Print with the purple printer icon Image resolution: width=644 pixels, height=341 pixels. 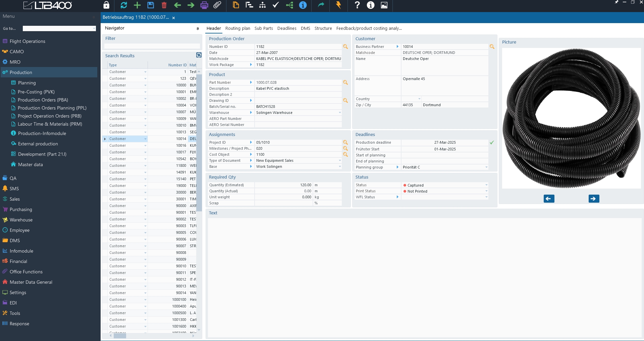204,5
